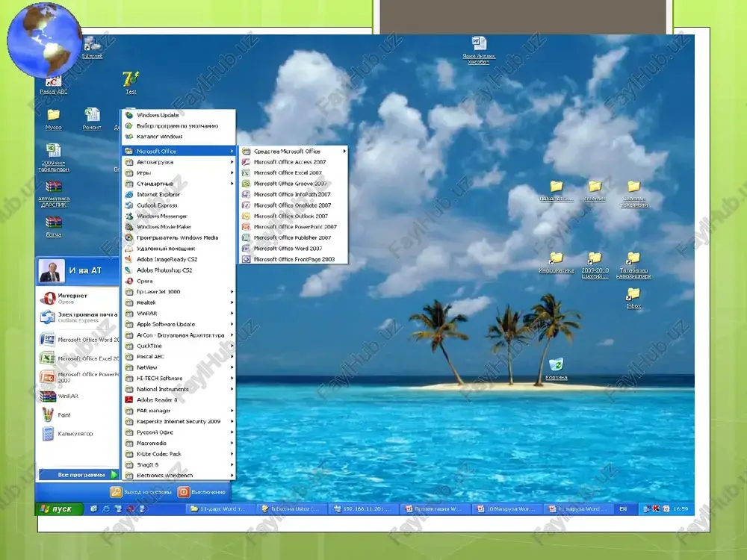Open Microsoft Office Groove 2007
747x560 pixels.
[293, 184]
